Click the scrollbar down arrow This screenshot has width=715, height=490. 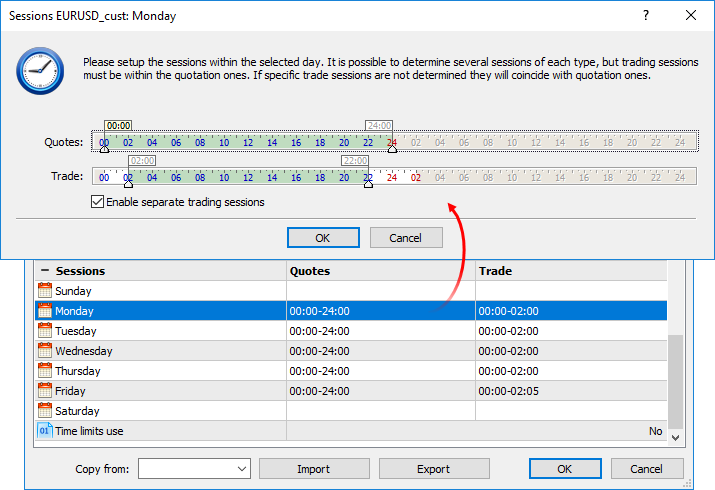(675, 438)
